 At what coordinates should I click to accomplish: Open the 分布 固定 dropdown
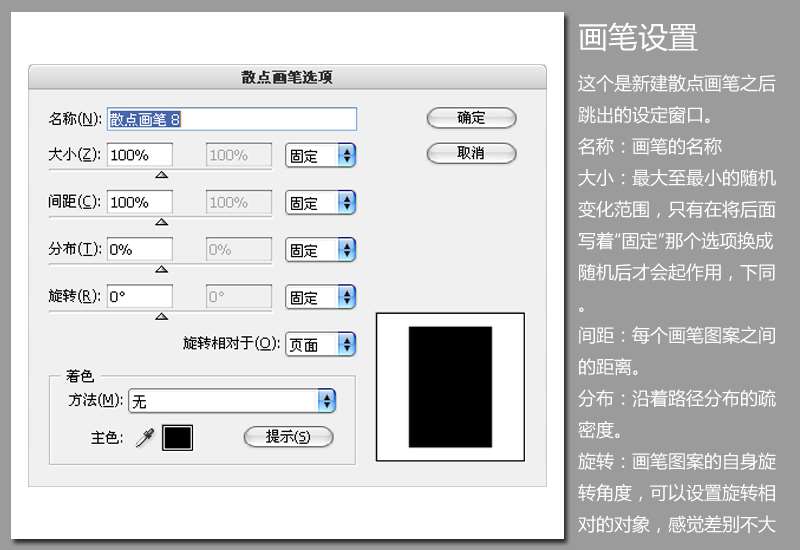click(320, 250)
